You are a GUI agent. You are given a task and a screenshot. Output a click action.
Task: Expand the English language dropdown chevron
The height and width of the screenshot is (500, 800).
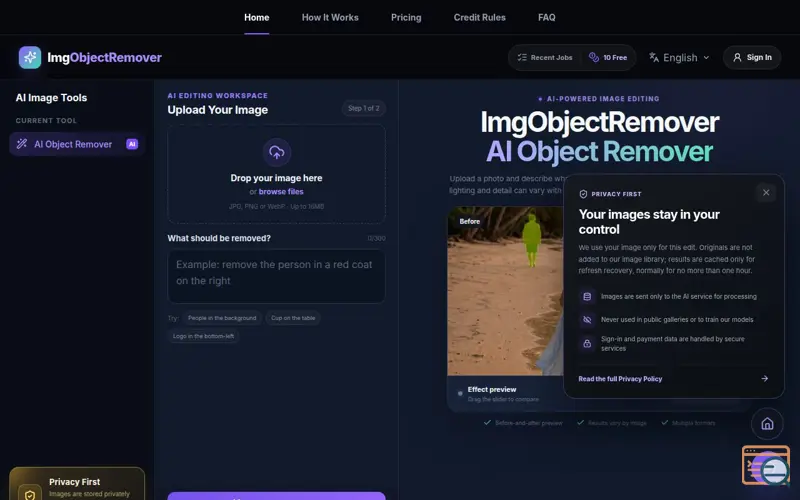point(706,58)
